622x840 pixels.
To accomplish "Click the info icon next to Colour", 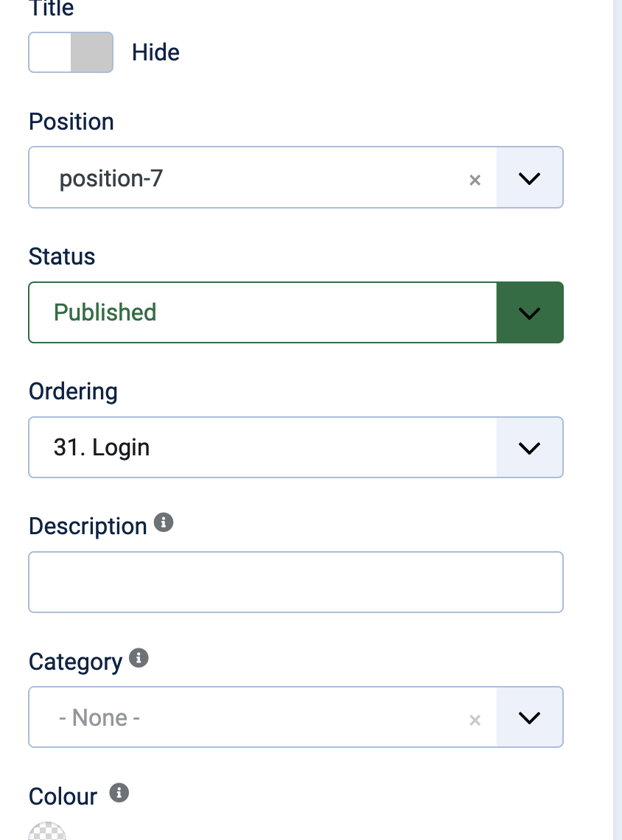I will tap(119, 793).
